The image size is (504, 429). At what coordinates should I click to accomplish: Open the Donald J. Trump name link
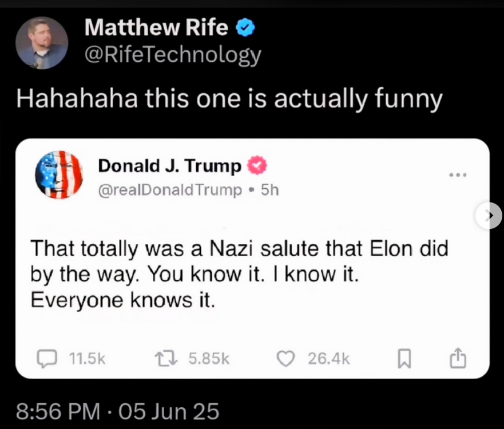(170, 166)
